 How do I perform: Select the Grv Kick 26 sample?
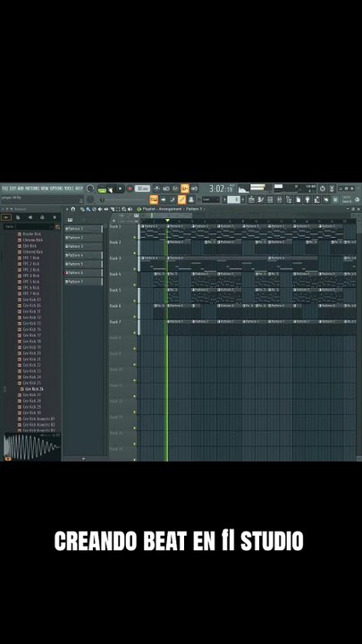coord(32,388)
